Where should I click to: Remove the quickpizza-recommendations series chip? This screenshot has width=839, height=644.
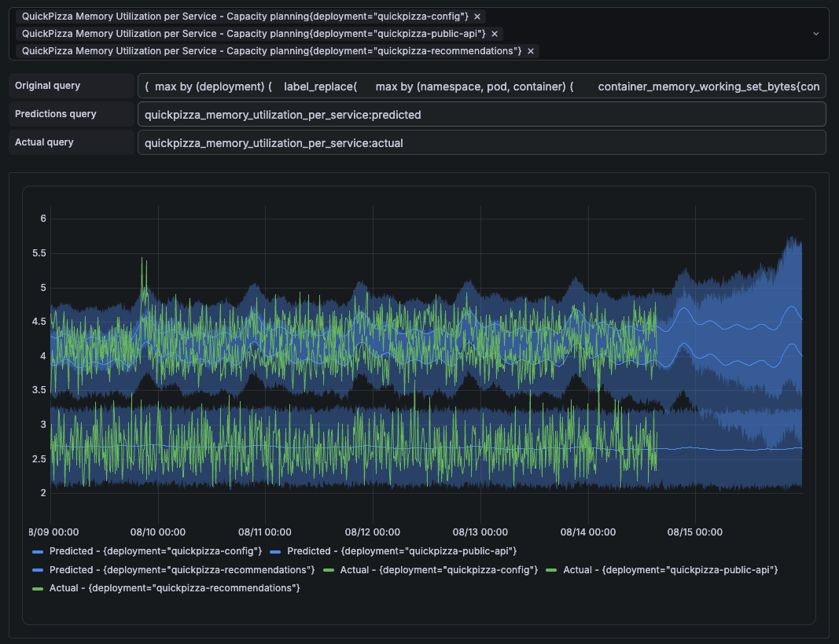[531, 51]
